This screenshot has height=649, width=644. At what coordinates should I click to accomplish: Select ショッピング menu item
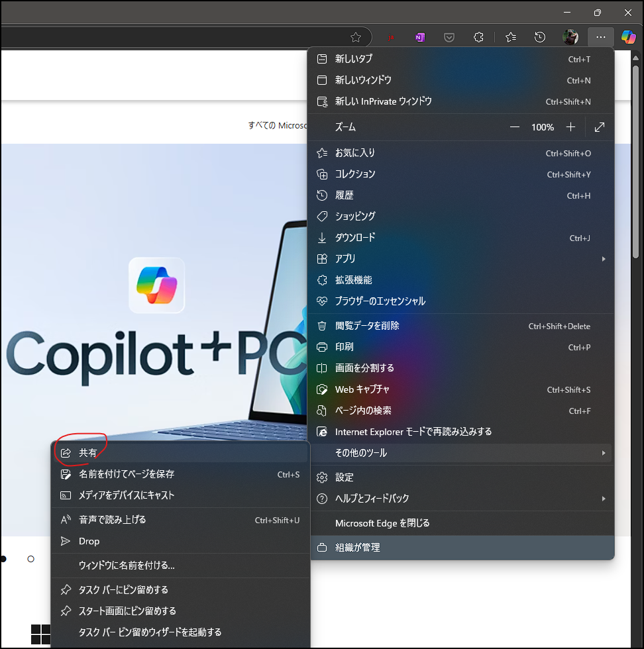(461, 217)
